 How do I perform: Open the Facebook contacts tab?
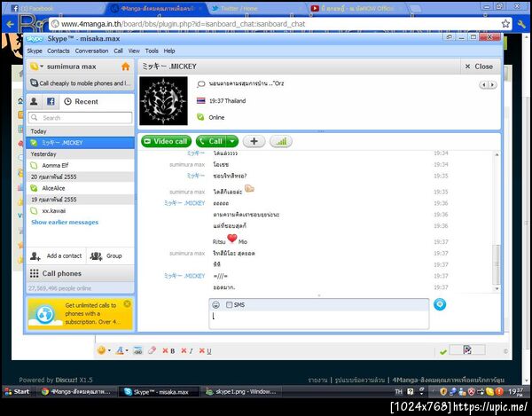[51, 101]
